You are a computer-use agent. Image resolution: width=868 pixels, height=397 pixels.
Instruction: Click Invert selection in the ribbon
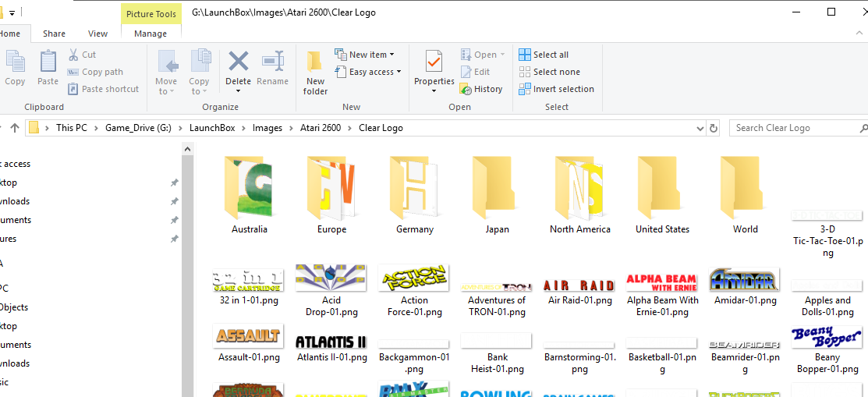(x=556, y=89)
